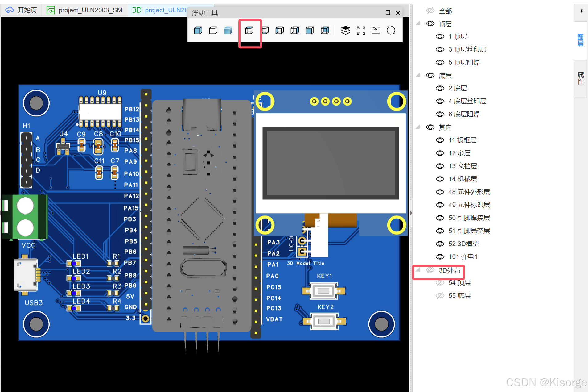The height and width of the screenshot is (392, 588).
Task: Toggle visibility of 52 3D模型 layer
Action: pyautogui.click(x=440, y=244)
